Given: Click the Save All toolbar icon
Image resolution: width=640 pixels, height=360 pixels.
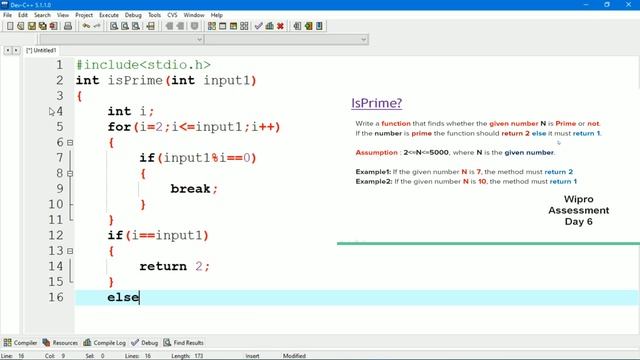Looking at the screenshot, I should pos(42,26).
